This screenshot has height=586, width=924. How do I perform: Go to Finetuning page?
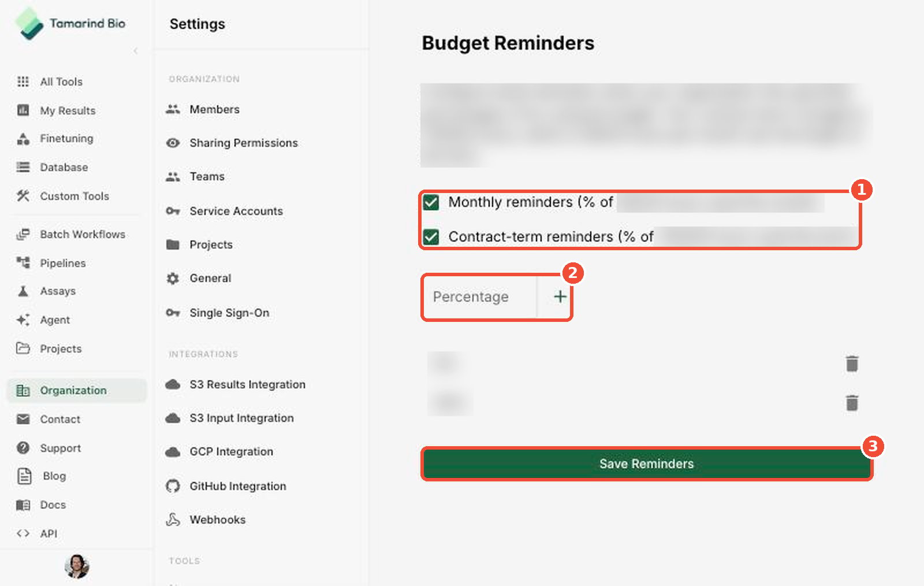[x=66, y=139]
